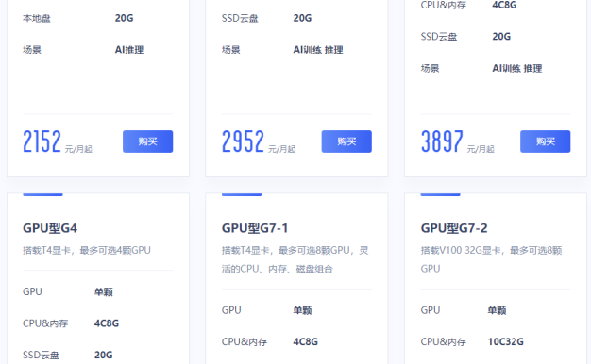Click 20G value in 3897 plan card

501,37
